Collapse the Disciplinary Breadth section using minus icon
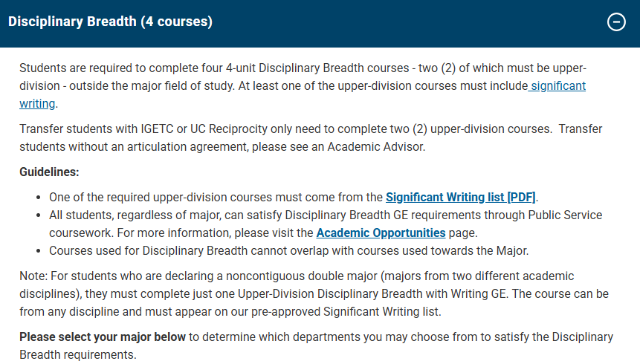This screenshot has width=640, height=364. pos(616,22)
